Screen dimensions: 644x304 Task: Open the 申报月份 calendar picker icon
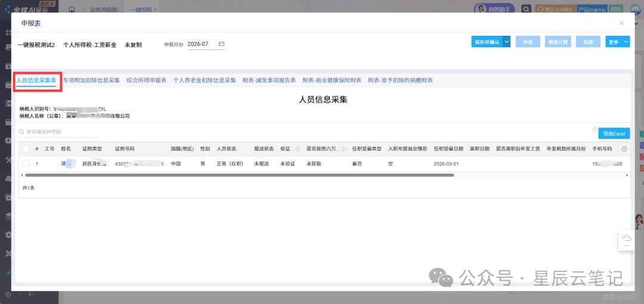click(x=222, y=44)
